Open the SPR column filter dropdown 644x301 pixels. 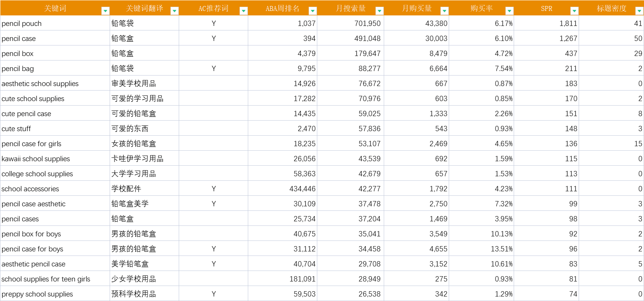[574, 11]
